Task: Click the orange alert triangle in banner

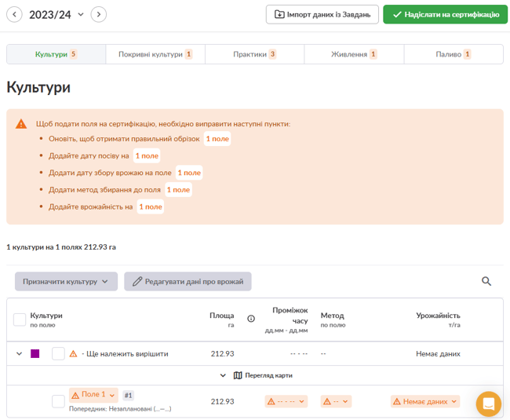Action: pos(21,124)
